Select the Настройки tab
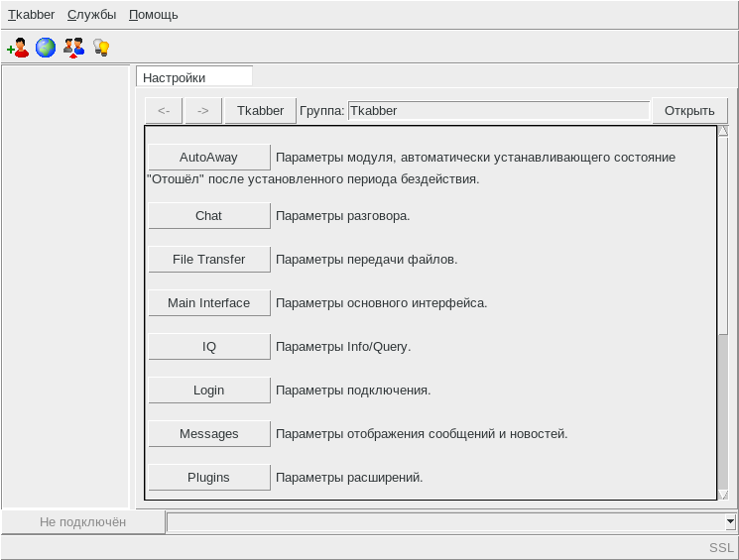The width and height of the screenshot is (739, 560). pos(194,77)
